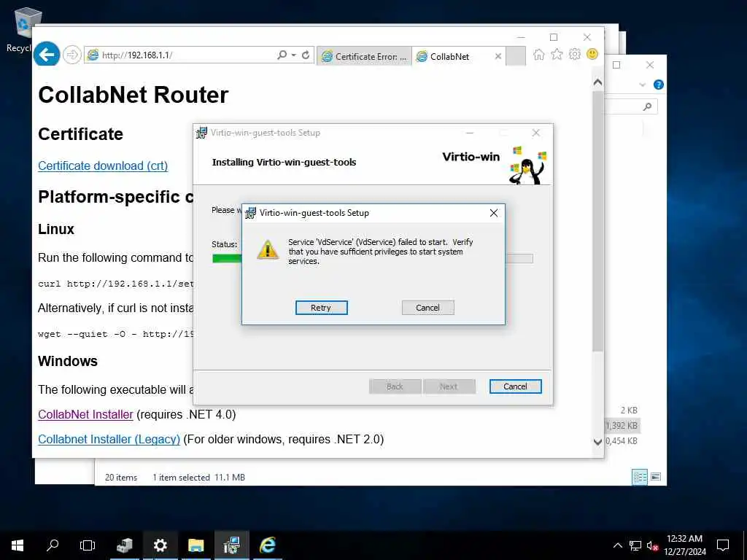This screenshot has width=747, height=560.
Task: Click the IE forward arrow button
Action: coord(72,55)
